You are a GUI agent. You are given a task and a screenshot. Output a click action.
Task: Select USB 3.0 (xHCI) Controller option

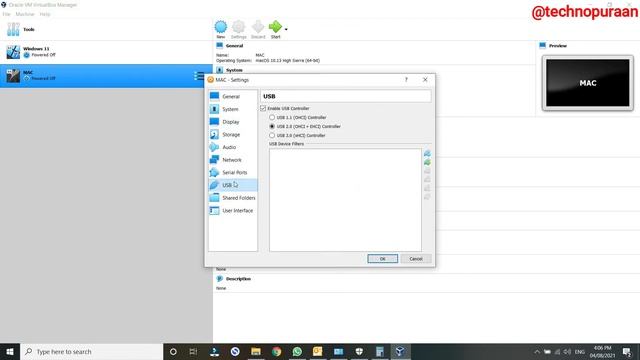click(x=297, y=135)
